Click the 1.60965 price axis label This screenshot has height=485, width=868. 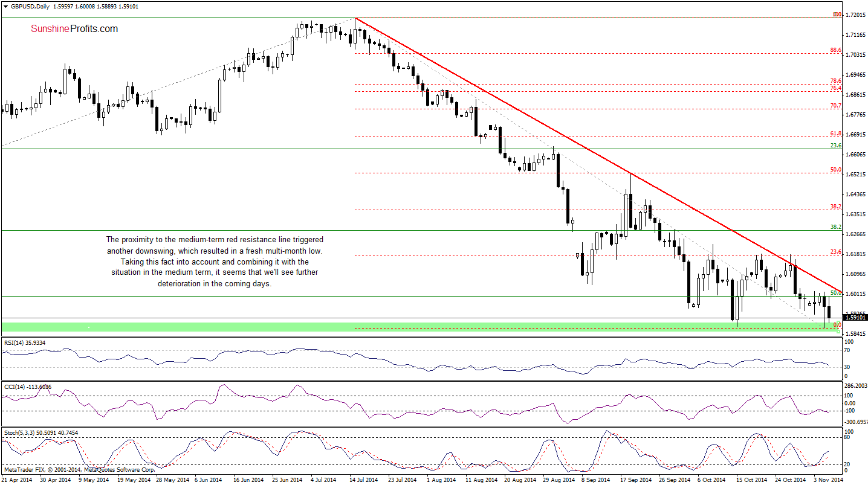(857, 274)
